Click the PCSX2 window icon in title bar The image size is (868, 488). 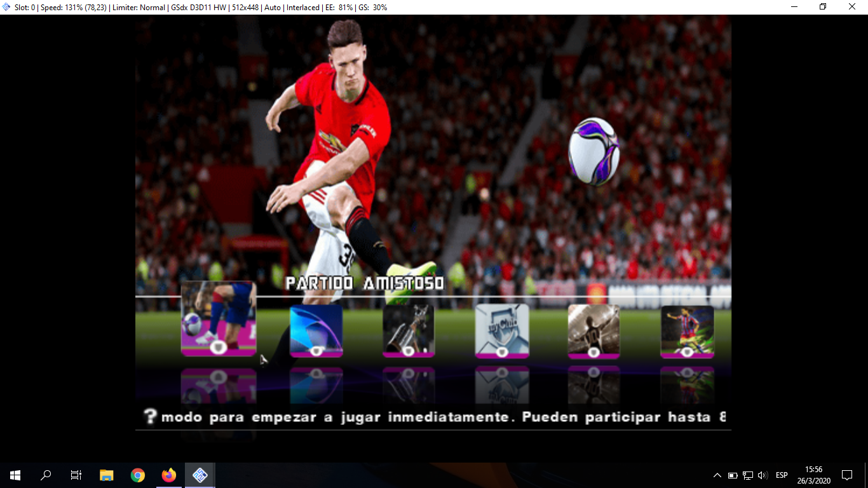(x=6, y=7)
